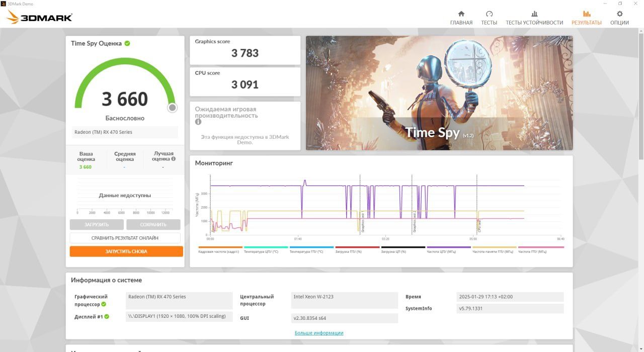Viewport: 644px width, 352px height.
Task: Click СРАВНИТЬ РЕЗУЛЬТАТ ОНЛАЙН button
Action: (125, 238)
